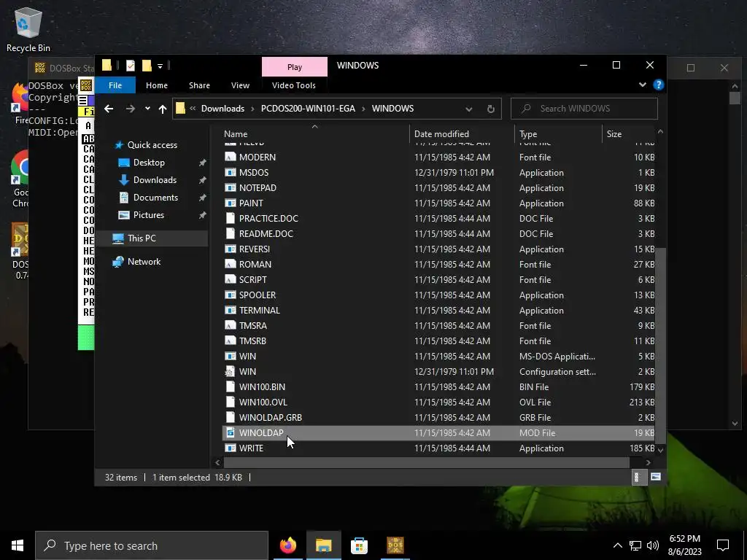Open the MODERN font file icon
Image resolution: width=747 pixels, height=560 pixels.
(230, 157)
